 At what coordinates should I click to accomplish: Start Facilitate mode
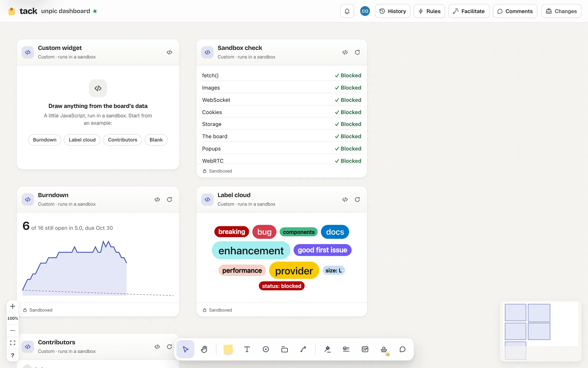pyautogui.click(x=469, y=11)
